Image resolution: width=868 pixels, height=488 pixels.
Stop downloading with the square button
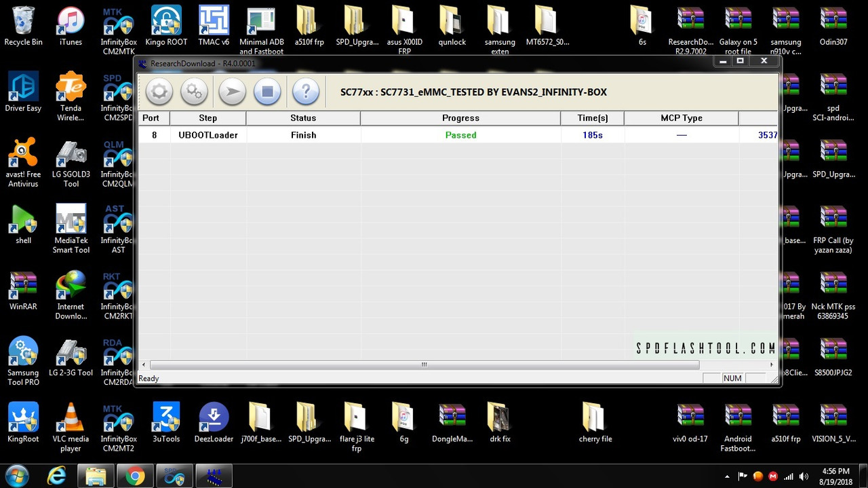coord(267,92)
